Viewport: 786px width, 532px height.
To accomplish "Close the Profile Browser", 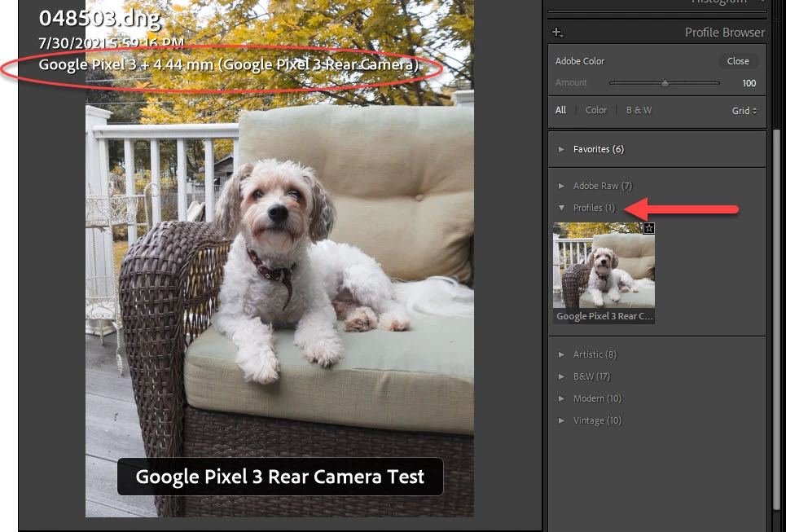I will 738,61.
